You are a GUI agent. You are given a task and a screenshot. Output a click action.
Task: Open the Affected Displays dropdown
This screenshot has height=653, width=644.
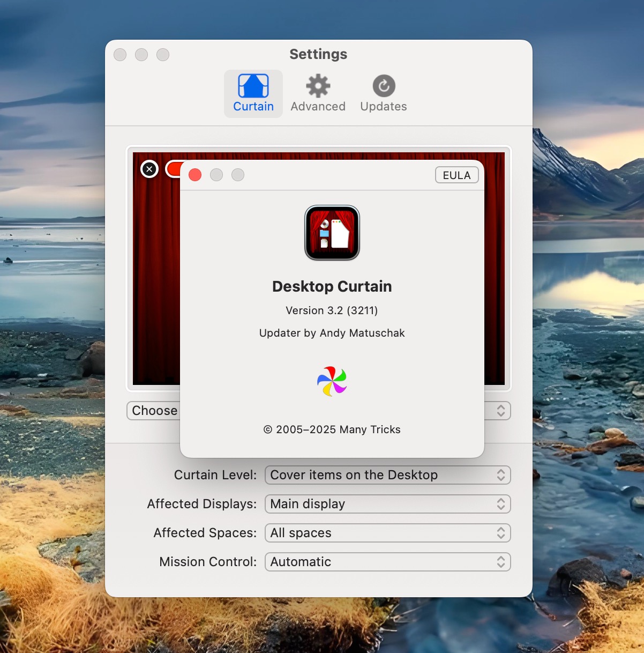coord(388,504)
